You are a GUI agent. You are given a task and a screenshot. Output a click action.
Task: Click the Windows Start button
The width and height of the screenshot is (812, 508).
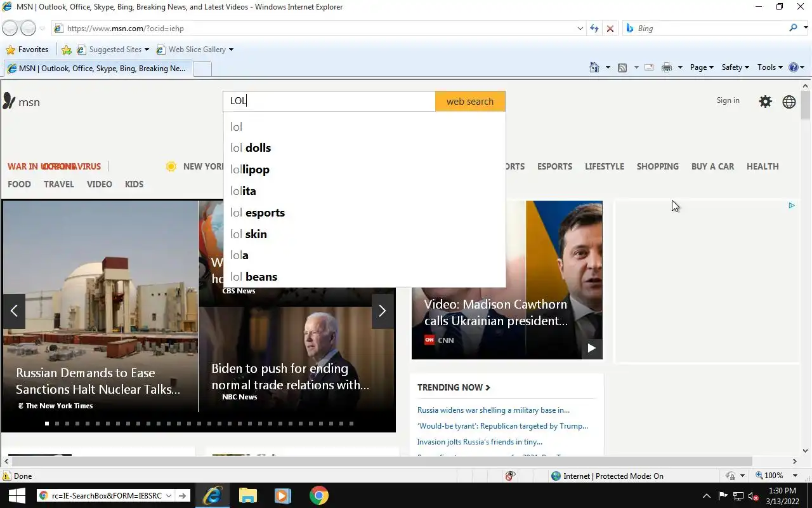click(16, 495)
